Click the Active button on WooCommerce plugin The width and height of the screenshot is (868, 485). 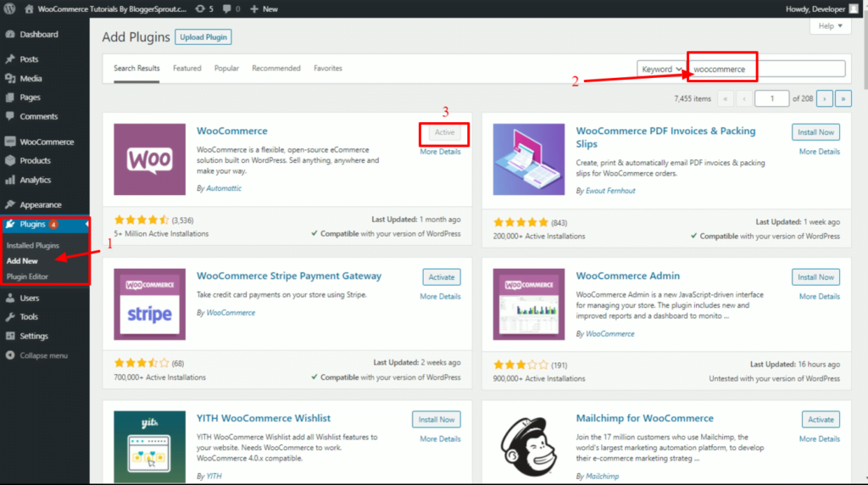(444, 132)
